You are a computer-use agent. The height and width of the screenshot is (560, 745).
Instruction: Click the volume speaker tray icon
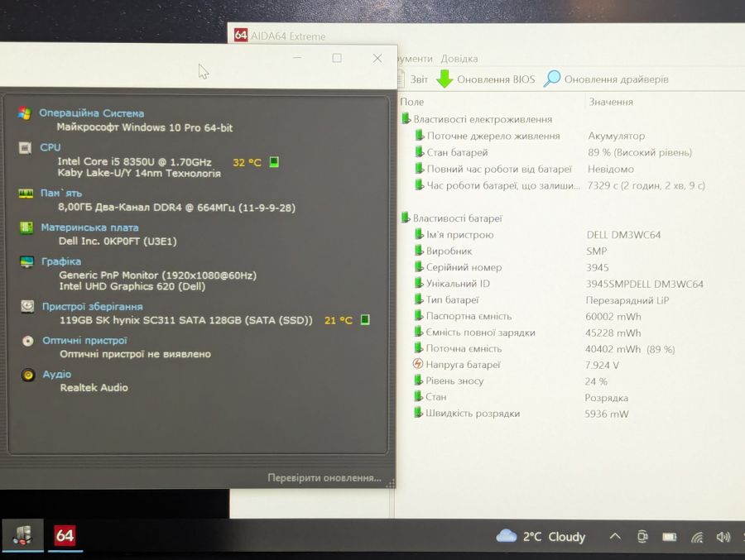click(723, 537)
